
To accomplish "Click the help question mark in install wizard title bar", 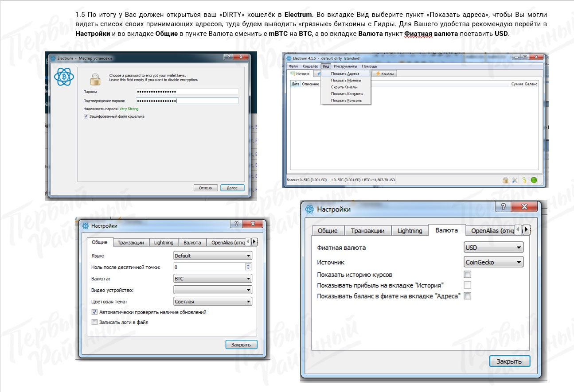I will (227, 58).
